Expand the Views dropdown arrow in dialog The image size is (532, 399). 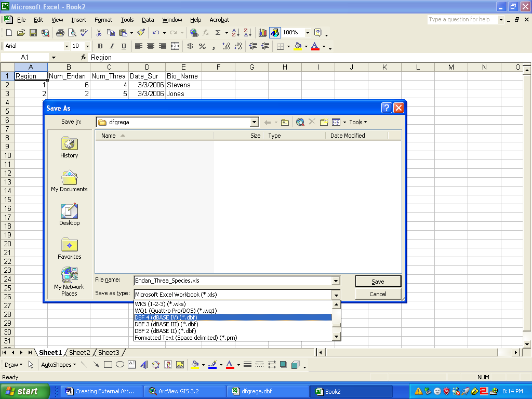point(344,122)
